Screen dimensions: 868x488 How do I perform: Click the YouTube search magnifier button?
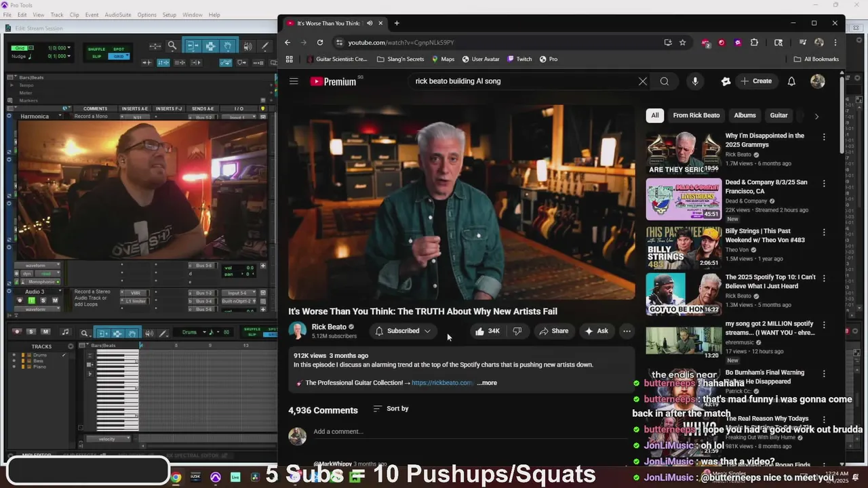665,81
